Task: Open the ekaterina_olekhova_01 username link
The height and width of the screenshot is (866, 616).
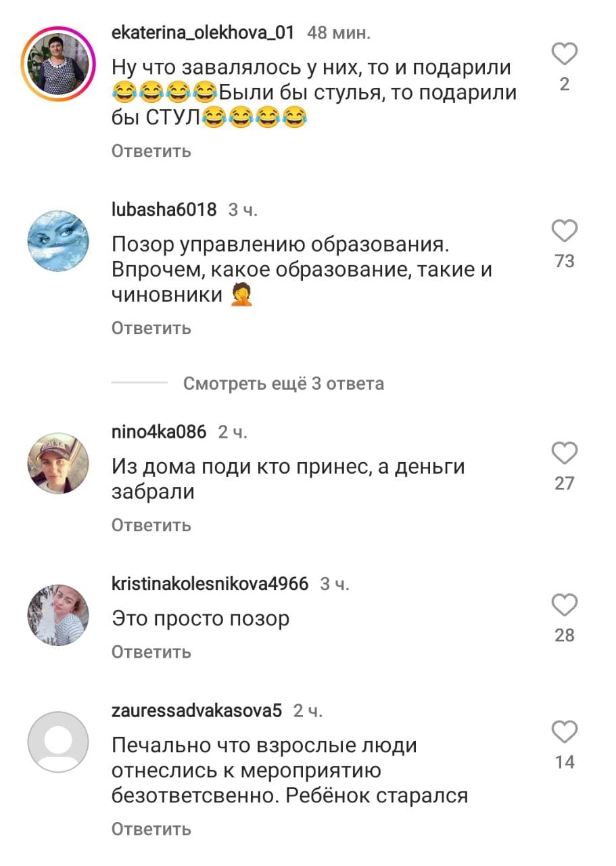Action: [x=203, y=32]
